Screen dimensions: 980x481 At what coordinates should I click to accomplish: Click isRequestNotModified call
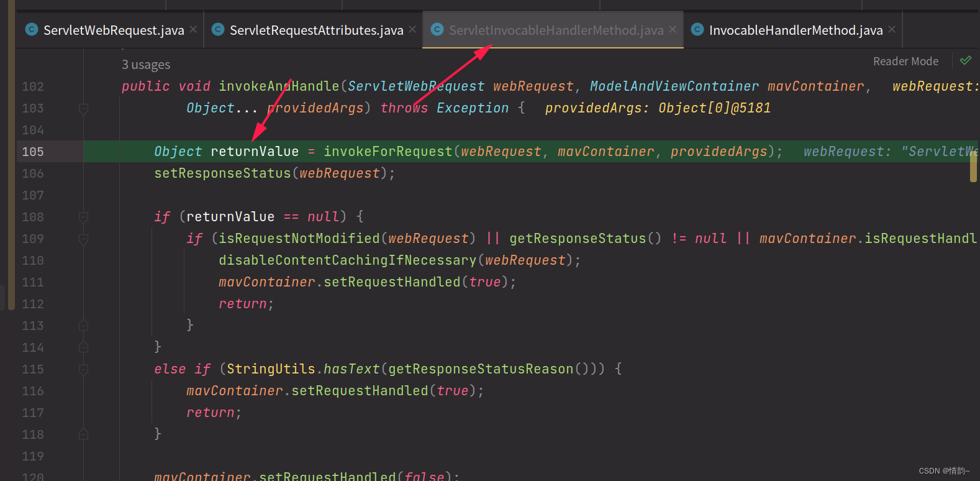click(x=299, y=239)
